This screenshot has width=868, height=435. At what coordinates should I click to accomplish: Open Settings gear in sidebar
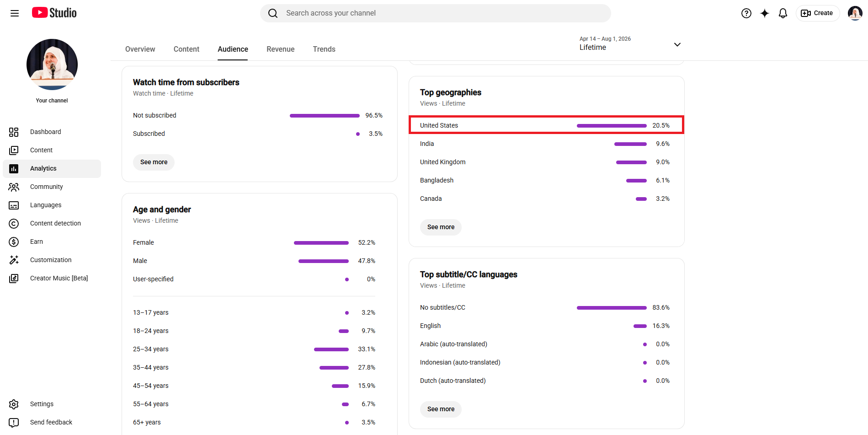point(14,404)
